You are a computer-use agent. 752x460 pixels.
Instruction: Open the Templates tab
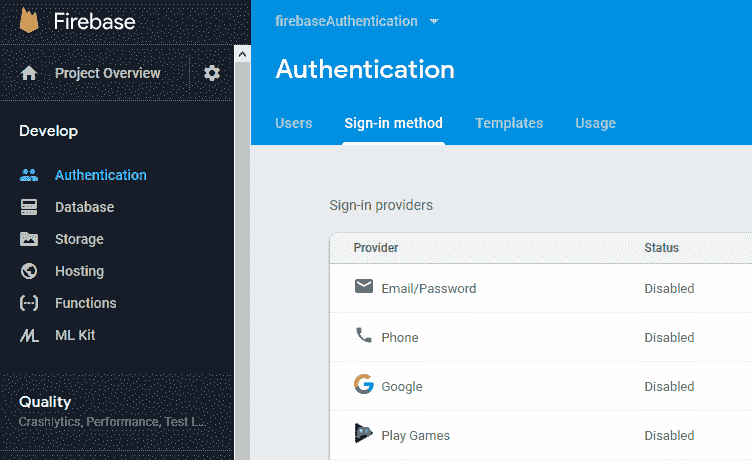pos(509,123)
